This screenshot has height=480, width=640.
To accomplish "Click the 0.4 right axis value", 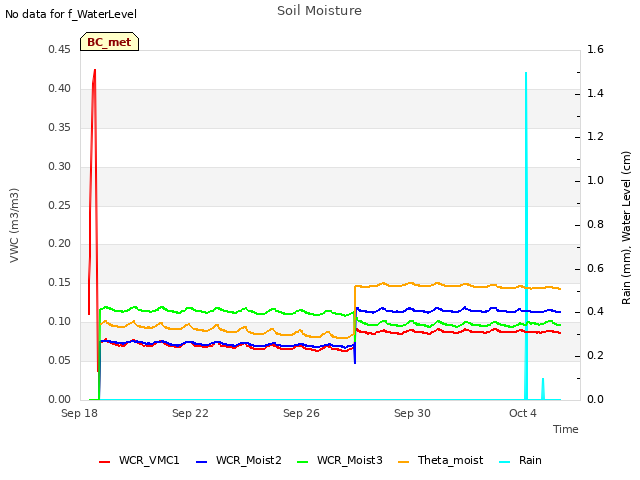I will (595, 312).
